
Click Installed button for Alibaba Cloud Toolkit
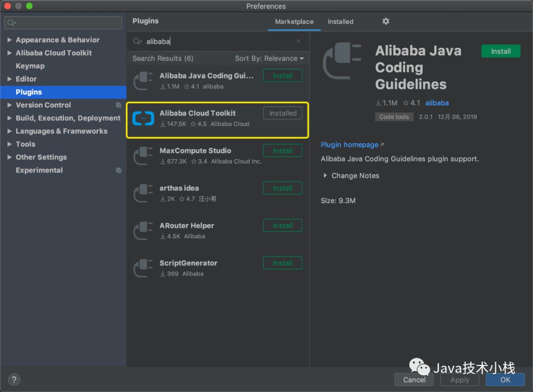click(282, 113)
